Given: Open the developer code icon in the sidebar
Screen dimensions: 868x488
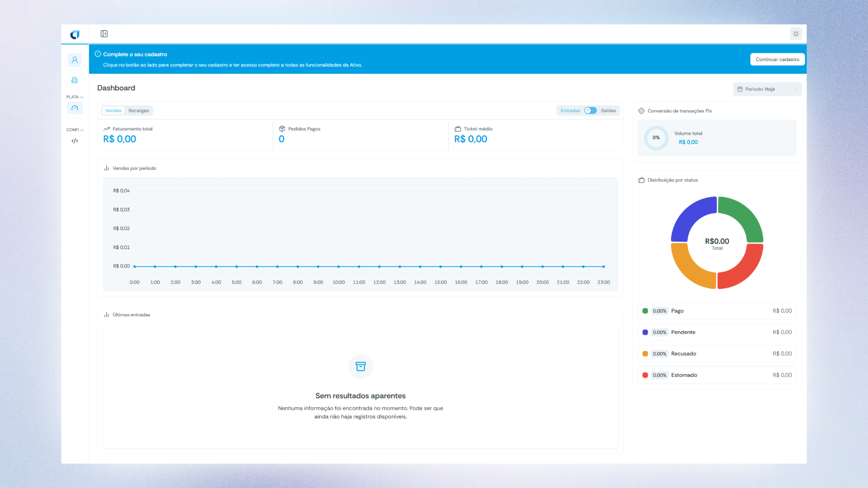Looking at the screenshot, I should pyautogui.click(x=75, y=141).
